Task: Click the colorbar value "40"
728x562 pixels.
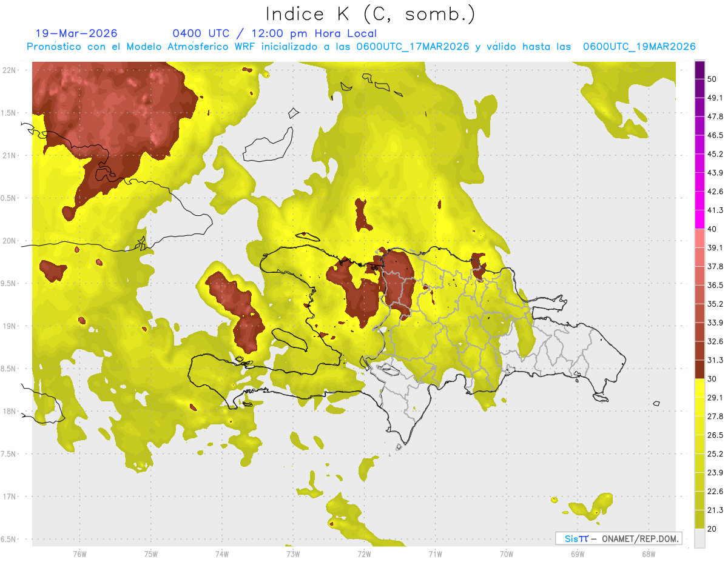Action: 712,229
